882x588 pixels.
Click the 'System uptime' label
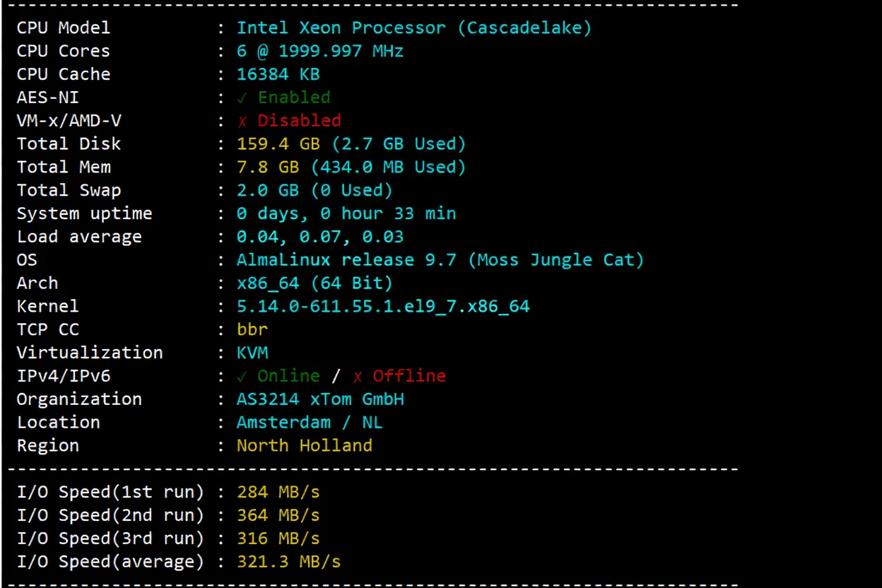coord(85,213)
